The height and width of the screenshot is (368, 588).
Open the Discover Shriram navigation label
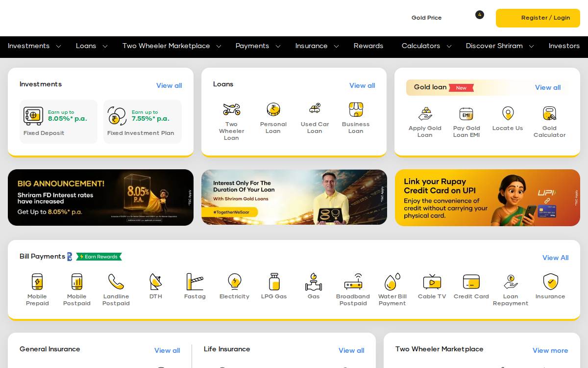pos(494,46)
